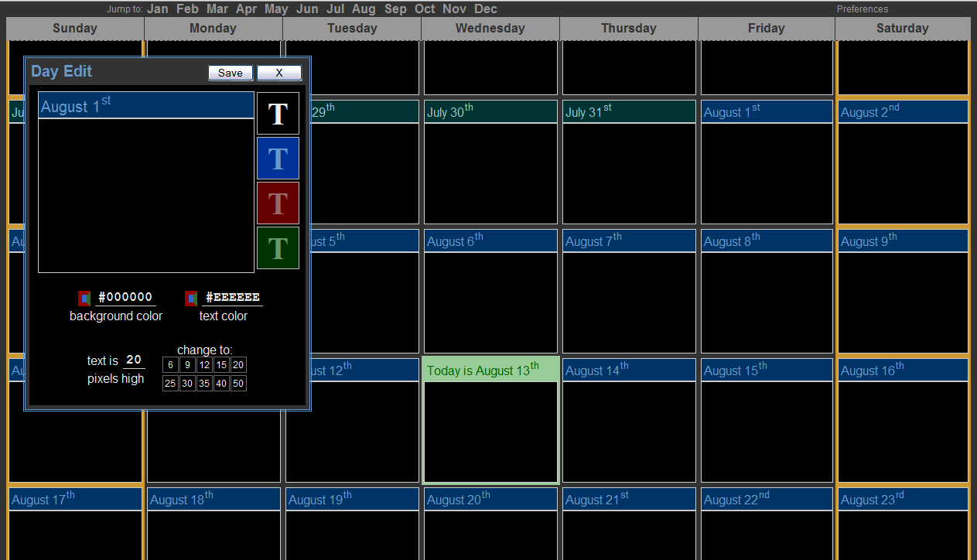Open the Today is August 13th cell
The image size is (977, 560).
[x=490, y=429]
